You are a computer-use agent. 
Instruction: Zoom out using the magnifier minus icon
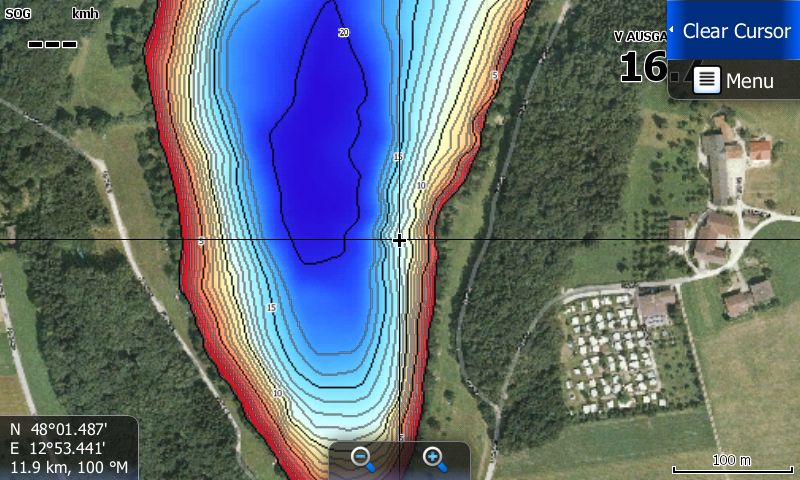point(363,459)
